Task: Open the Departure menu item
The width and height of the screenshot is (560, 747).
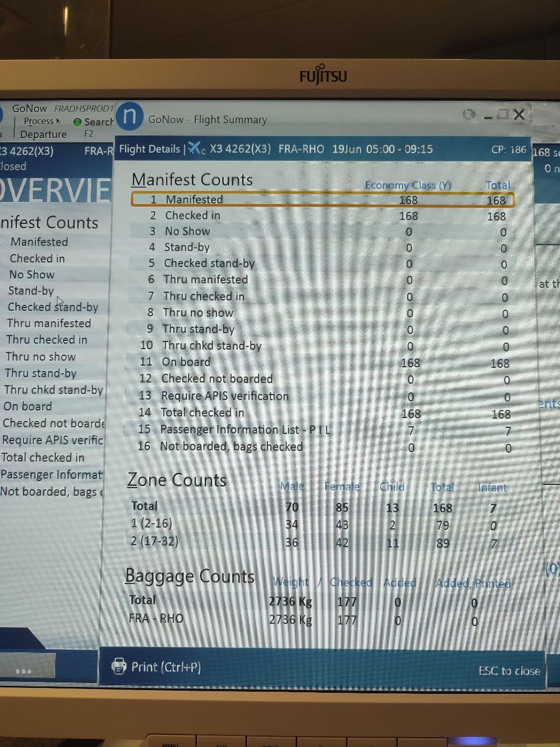Action: pyautogui.click(x=43, y=135)
